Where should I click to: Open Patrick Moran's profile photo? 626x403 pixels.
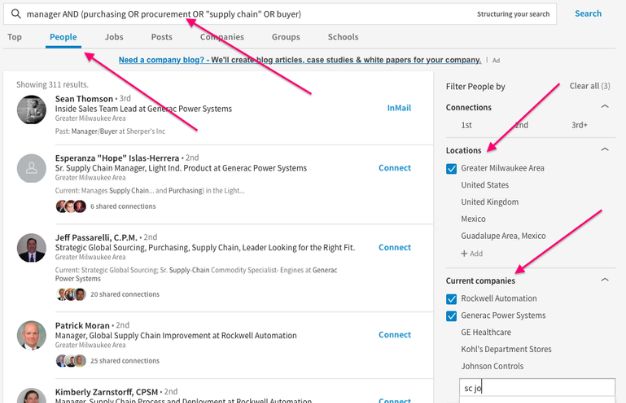[x=32, y=335]
